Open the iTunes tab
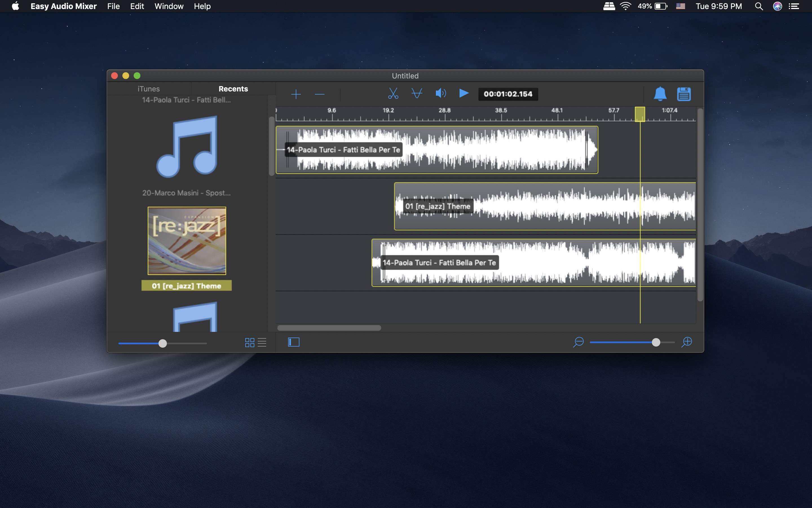812x508 pixels. coord(149,89)
